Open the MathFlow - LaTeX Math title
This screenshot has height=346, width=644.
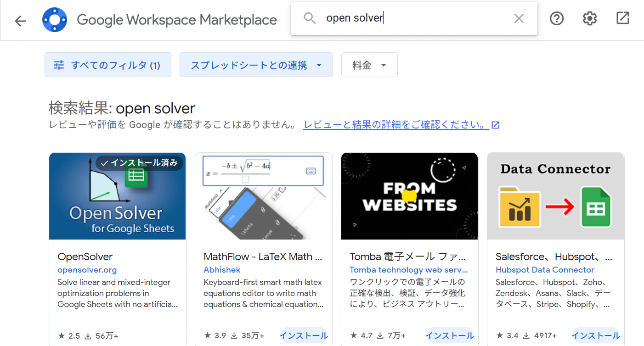pos(263,257)
